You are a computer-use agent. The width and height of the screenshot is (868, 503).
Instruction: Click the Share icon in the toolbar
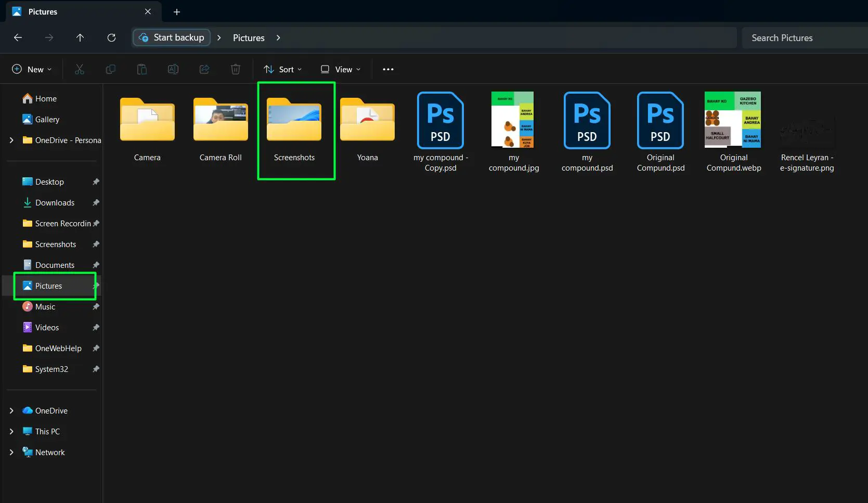click(x=204, y=69)
